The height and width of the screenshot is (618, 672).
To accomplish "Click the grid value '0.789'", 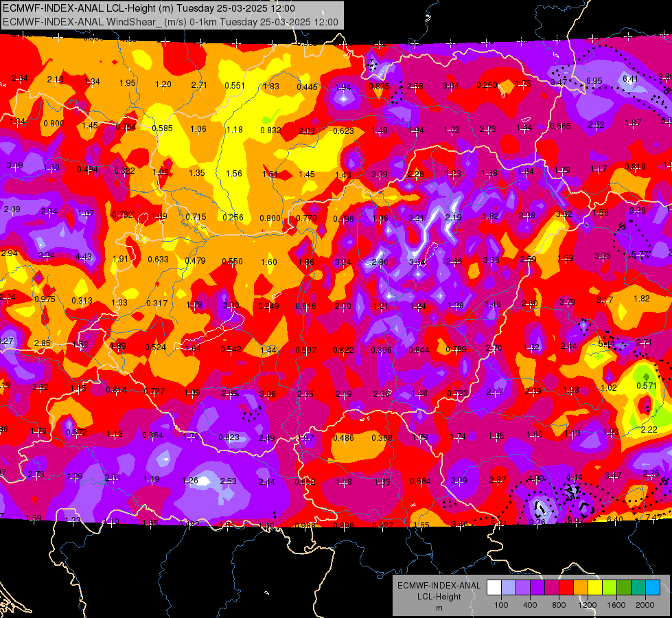I will coord(456,349).
